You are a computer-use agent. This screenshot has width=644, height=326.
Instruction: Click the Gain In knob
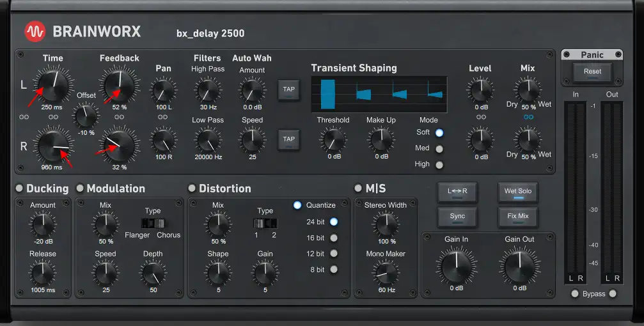tap(457, 266)
